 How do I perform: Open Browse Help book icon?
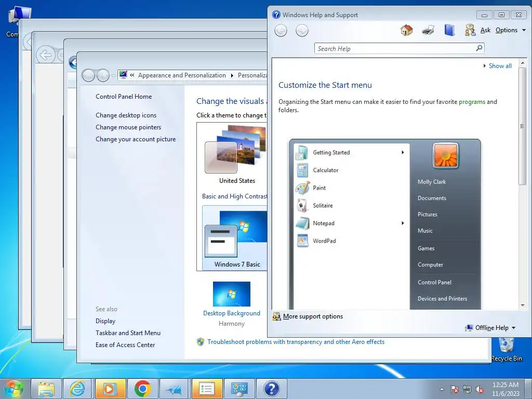tap(449, 30)
